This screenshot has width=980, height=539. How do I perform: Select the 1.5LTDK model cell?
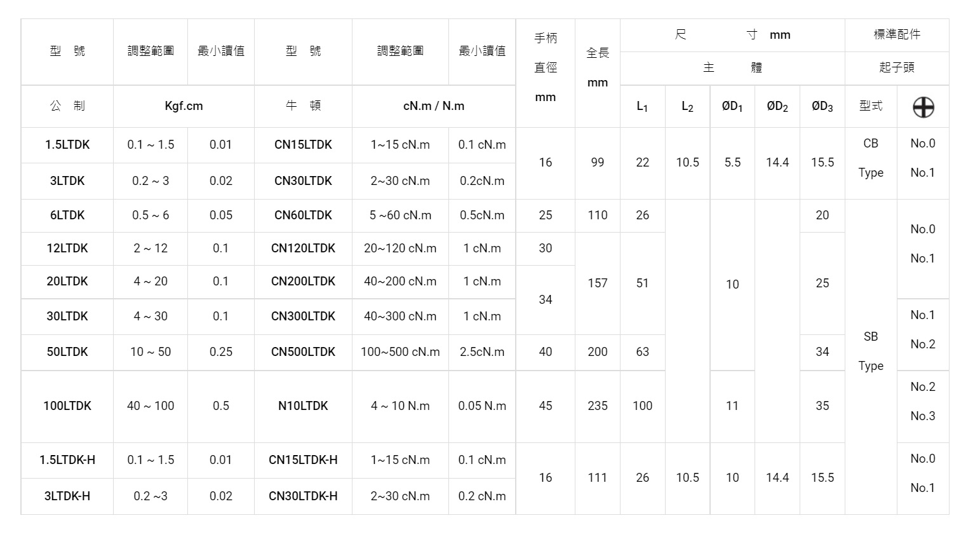pos(67,145)
